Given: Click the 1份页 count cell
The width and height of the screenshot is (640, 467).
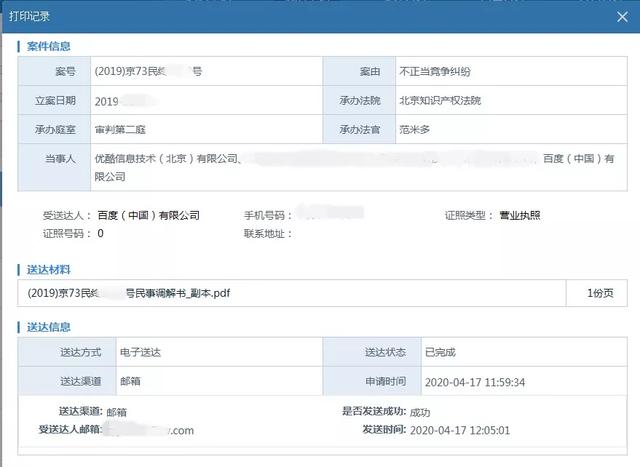Looking at the screenshot, I should click(x=597, y=293).
